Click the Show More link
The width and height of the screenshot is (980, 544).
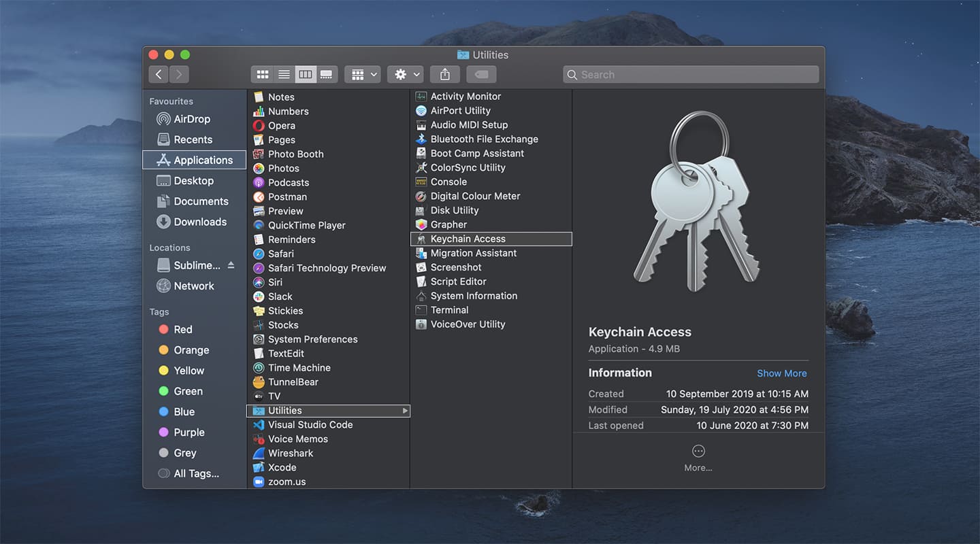point(781,373)
